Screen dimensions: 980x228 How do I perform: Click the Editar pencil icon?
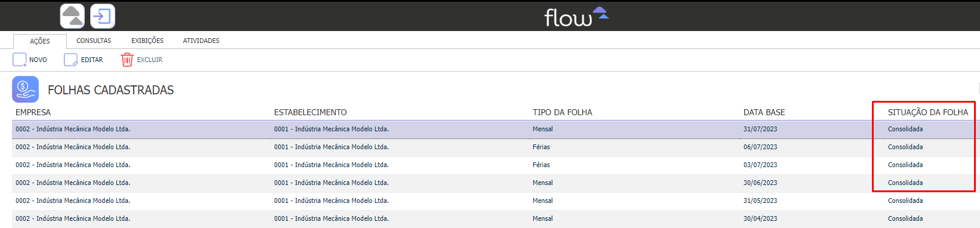point(71,60)
